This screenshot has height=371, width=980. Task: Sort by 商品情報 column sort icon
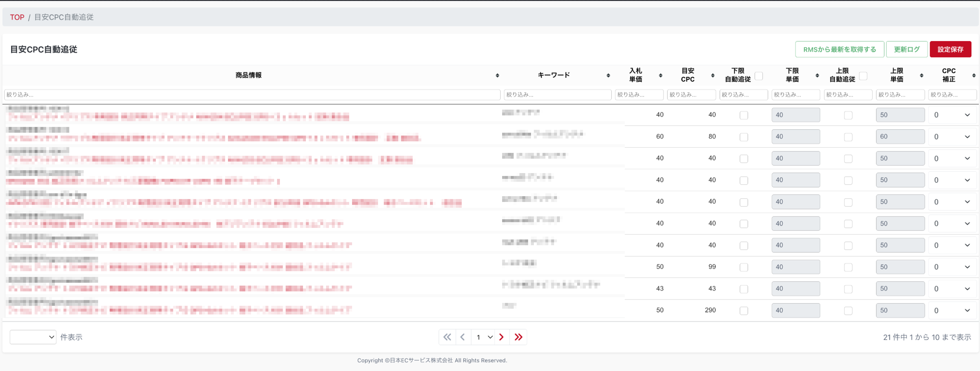[x=497, y=75]
